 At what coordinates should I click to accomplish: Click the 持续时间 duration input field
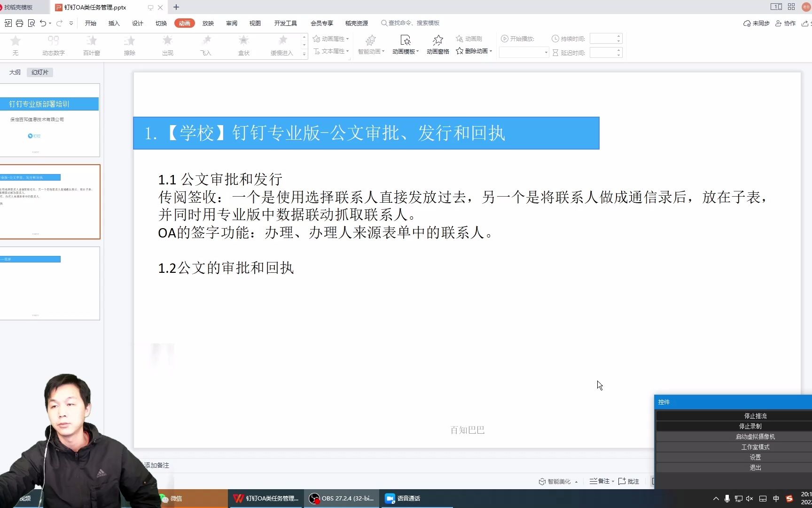coord(606,39)
